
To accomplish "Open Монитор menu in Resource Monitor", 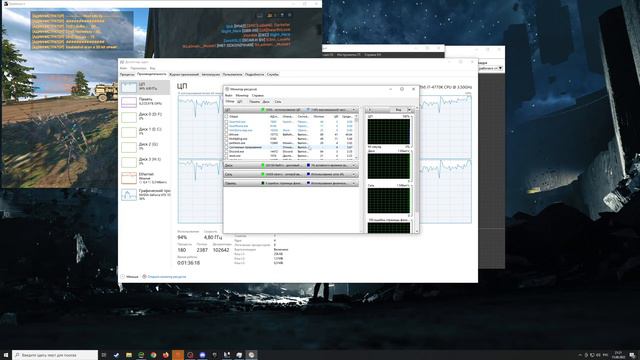I will coord(242,95).
